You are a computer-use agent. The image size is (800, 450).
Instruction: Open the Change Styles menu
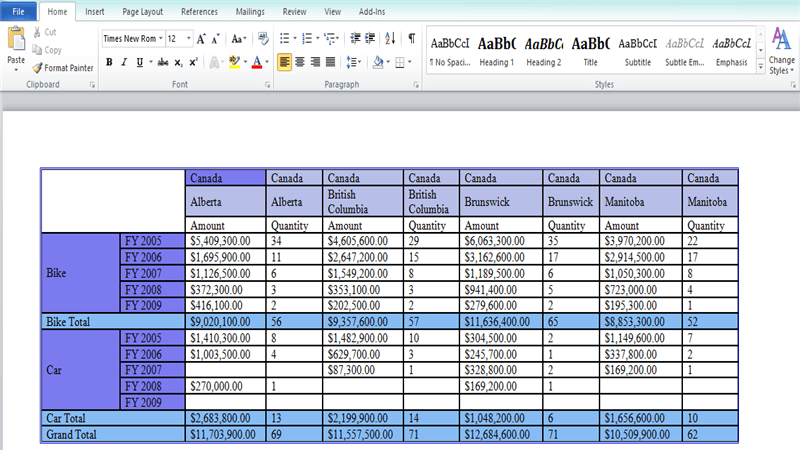(782, 51)
